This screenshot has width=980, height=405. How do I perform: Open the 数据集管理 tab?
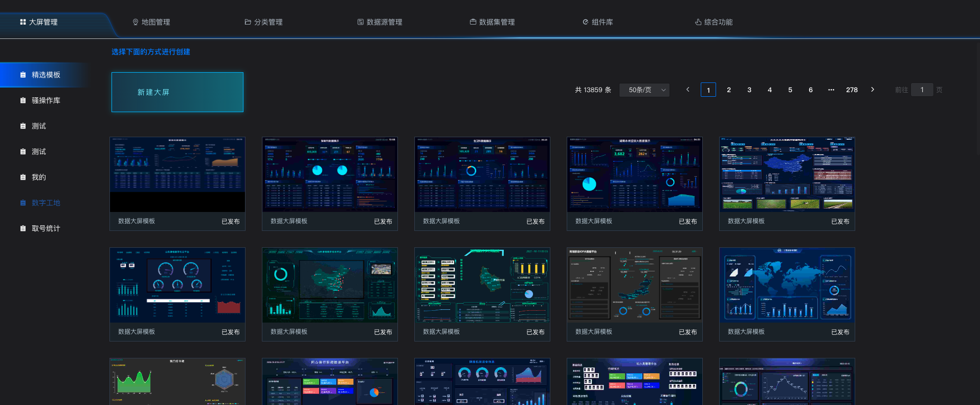click(492, 22)
